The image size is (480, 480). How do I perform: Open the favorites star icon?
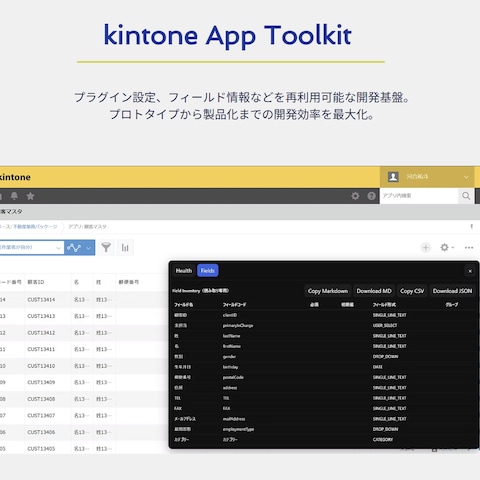click(x=30, y=196)
